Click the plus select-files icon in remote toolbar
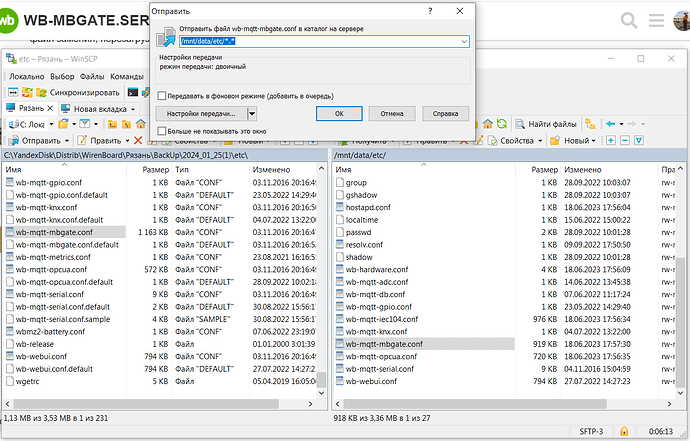The width and height of the screenshot is (690, 441). tap(611, 140)
